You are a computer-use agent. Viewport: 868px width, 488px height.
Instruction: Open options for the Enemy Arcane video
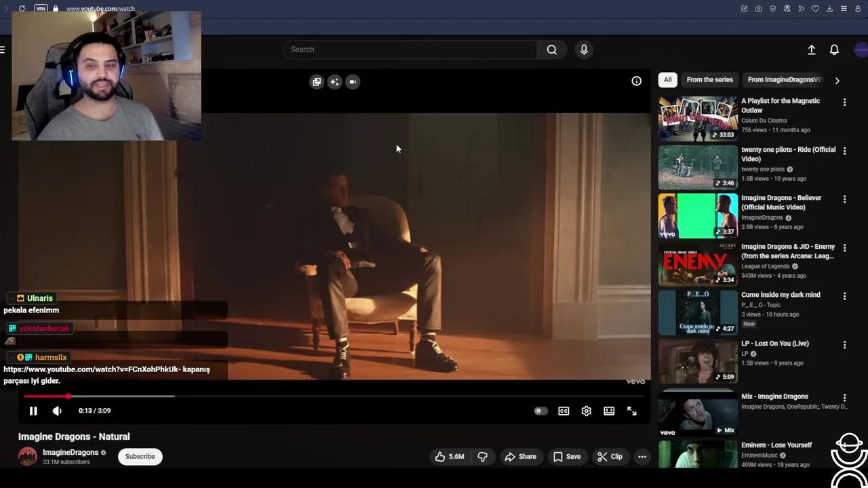[844, 248]
